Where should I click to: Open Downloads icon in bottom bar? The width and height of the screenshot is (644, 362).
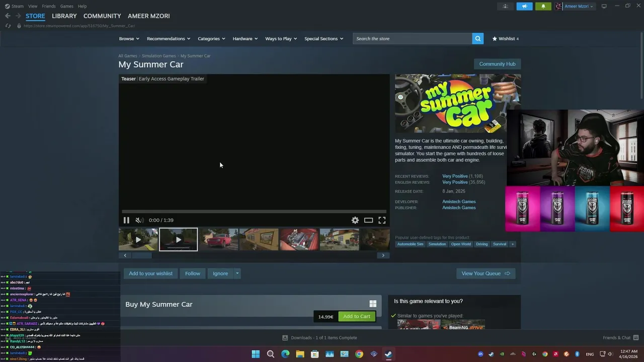tap(285, 338)
